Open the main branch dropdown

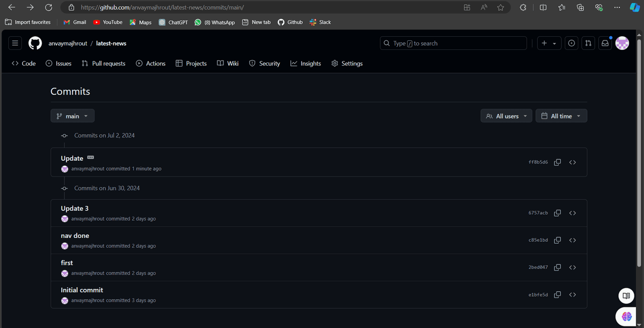pos(72,116)
